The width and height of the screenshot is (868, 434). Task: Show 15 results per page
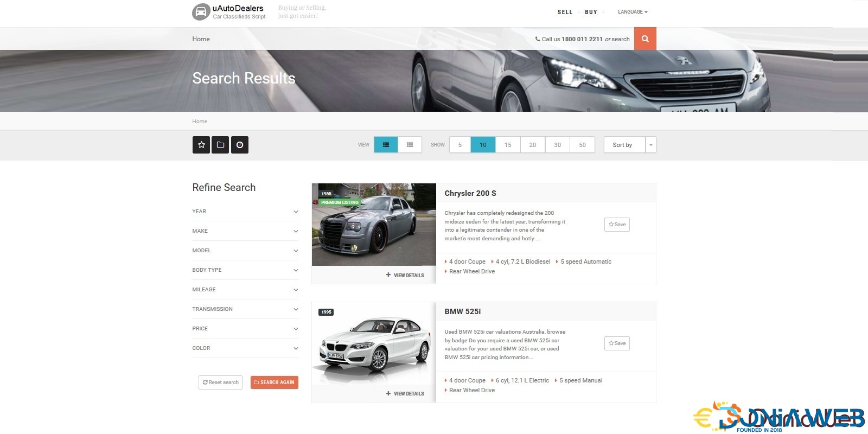508,145
